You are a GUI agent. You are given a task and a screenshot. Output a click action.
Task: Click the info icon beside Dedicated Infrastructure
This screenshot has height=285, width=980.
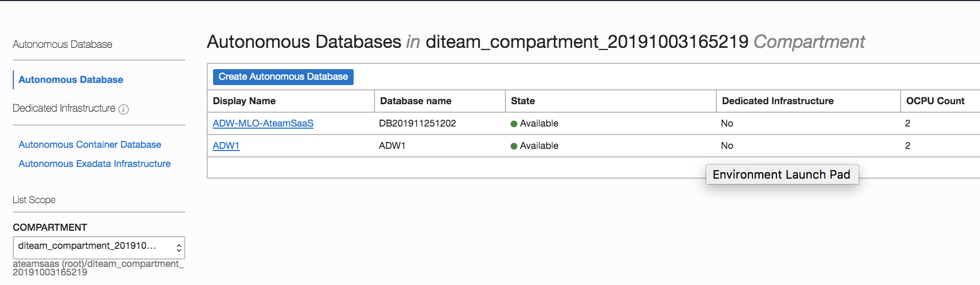[124, 110]
